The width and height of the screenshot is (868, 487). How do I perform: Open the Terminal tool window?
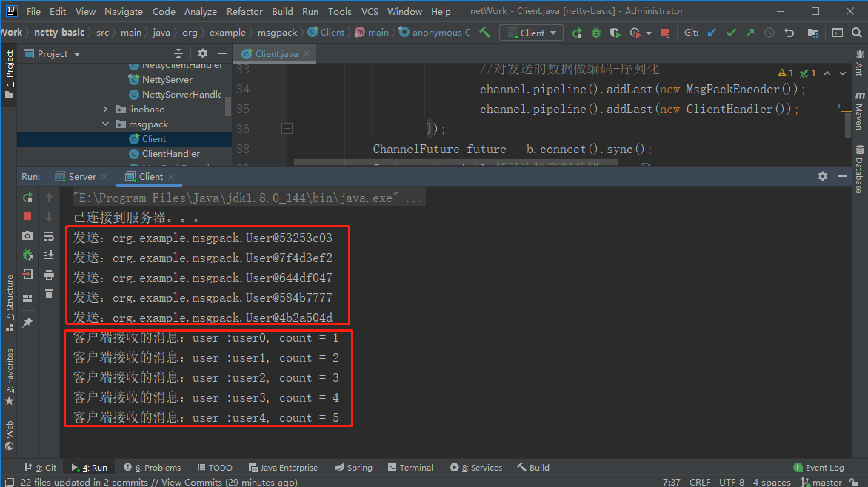[410, 468]
